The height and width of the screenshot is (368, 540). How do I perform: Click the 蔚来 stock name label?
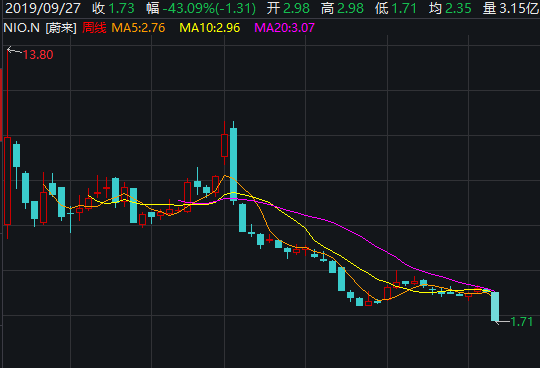[x=61, y=28]
